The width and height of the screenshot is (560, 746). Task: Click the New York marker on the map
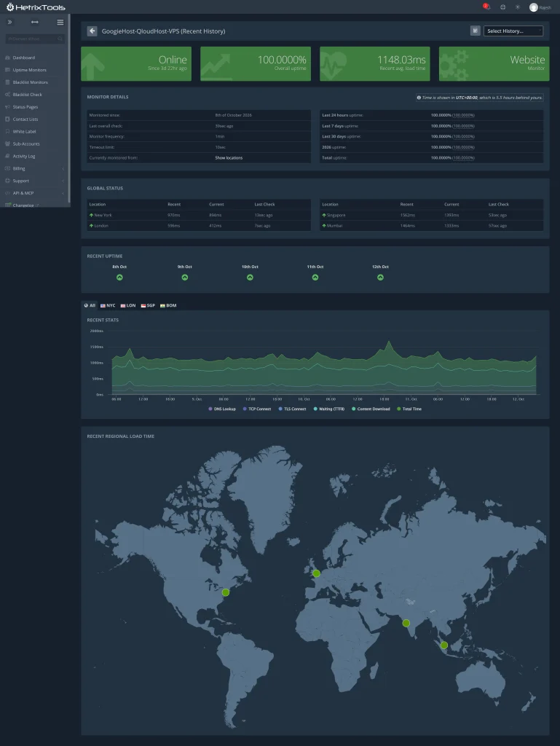click(x=226, y=592)
